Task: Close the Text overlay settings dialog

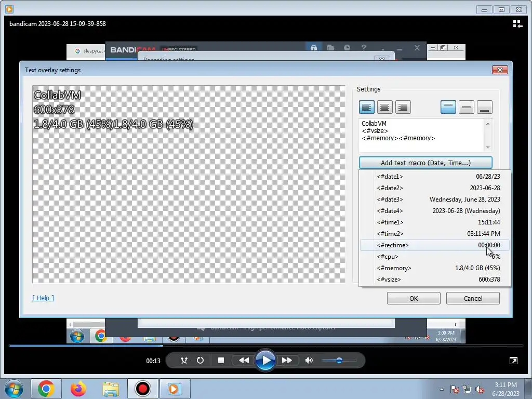Action: click(x=500, y=70)
